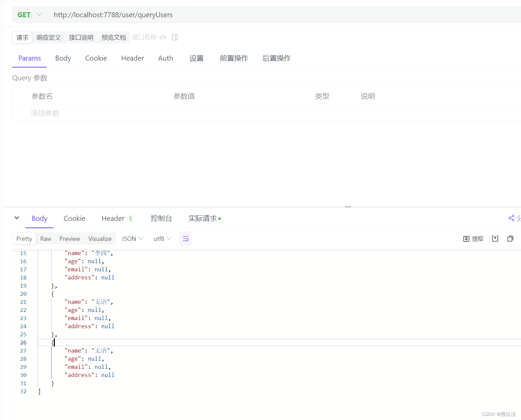Image resolution: width=521 pixels, height=420 pixels.
Task: Click "name": "无语" on line 27
Action: (89, 351)
